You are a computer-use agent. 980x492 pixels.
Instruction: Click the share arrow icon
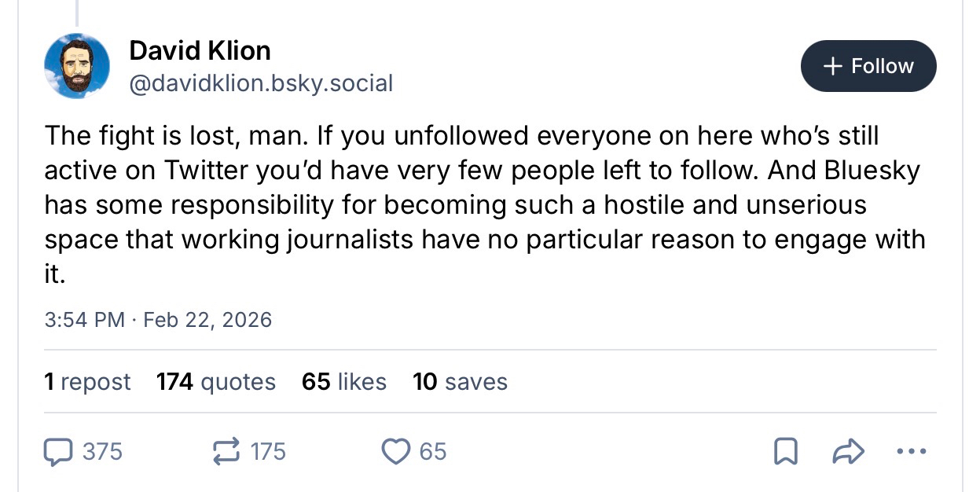point(848,451)
